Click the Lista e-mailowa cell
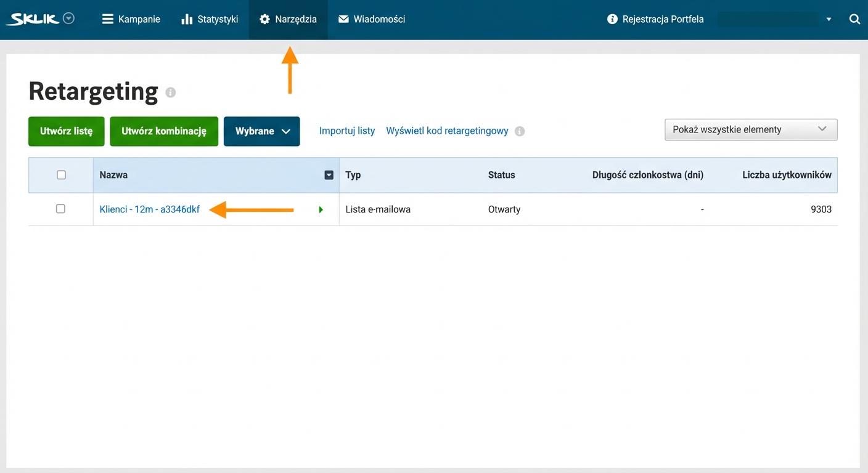Screen dimensions: 868x473 (x=378, y=209)
